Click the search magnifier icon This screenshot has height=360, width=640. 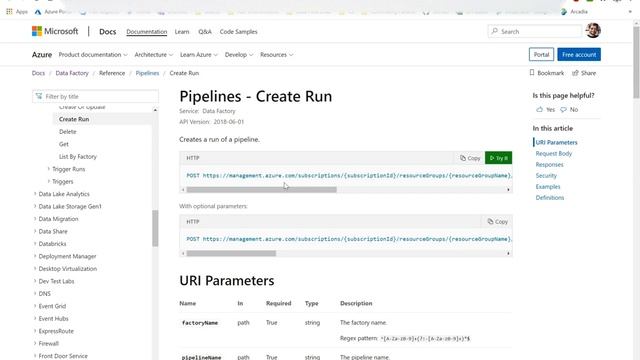point(494,31)
